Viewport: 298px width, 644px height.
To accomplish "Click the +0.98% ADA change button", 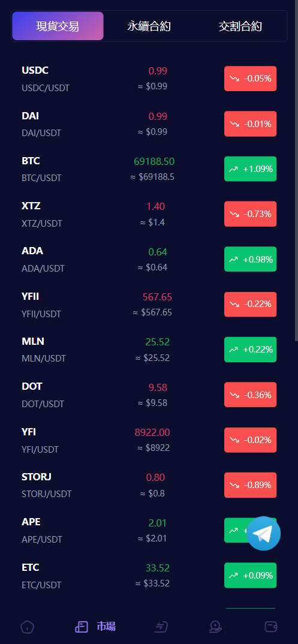I will (251, 259).
